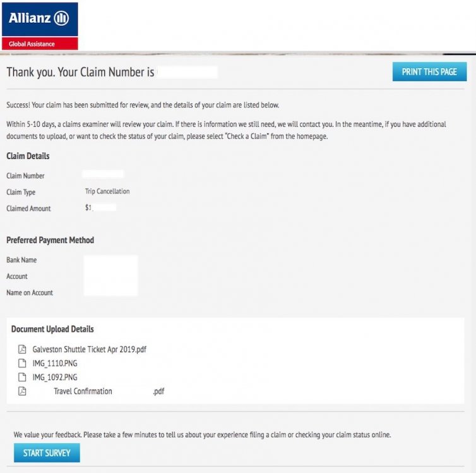Click the Thank you claim number heading
This screenshot has width=476, height=473.
pos(80,73)
